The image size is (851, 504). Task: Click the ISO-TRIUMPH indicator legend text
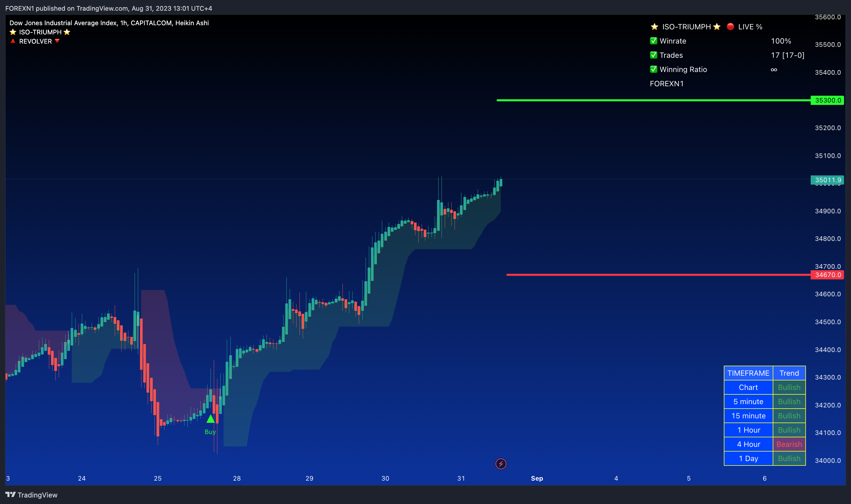coord(40,32)
